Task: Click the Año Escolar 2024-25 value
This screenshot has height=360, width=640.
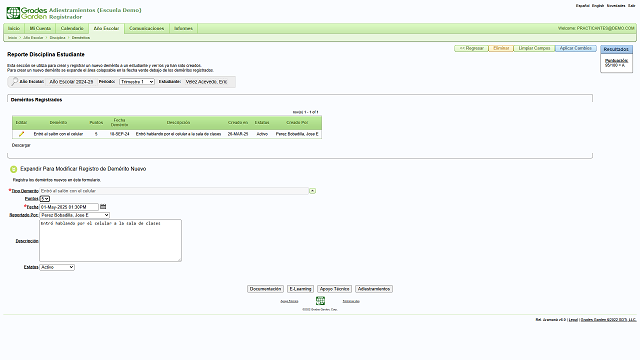Action: coord(71,82)
